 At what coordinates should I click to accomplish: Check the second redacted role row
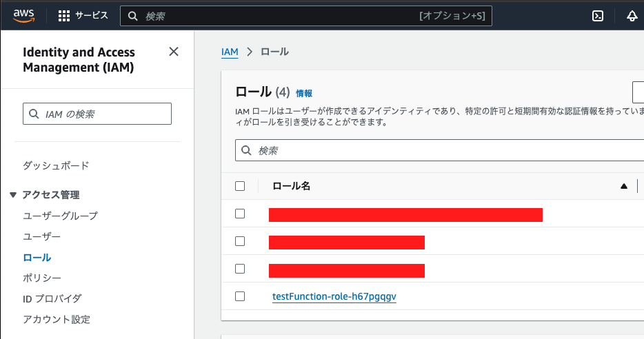tap(240, 241)
